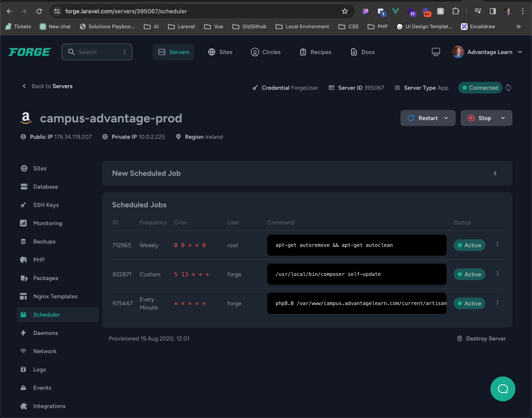Open the Scheduler sidebar section

(46, 315)
